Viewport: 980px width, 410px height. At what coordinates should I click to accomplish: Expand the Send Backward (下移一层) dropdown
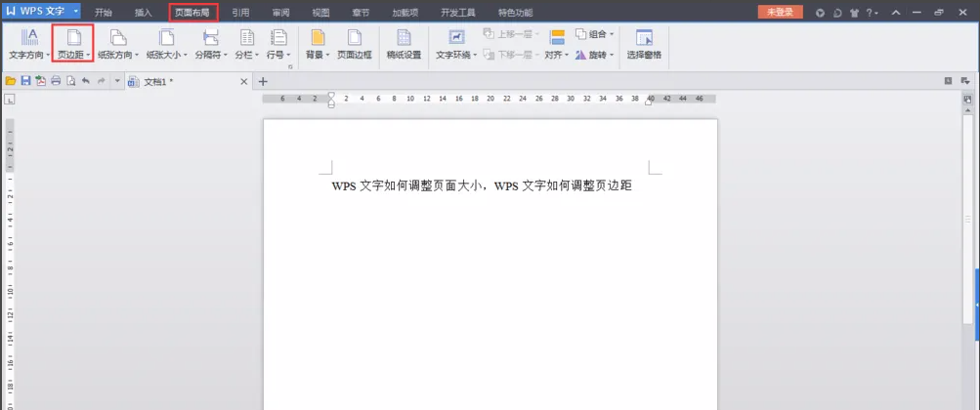536,55
